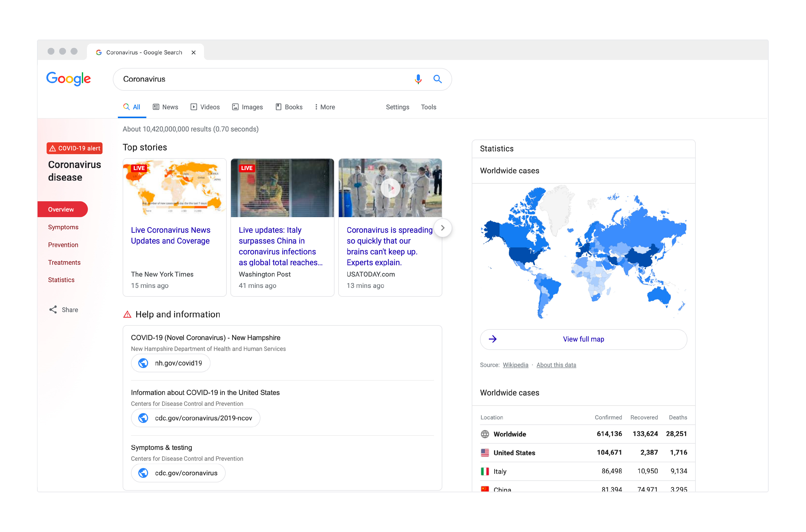Click United States confirmed count 104,671
The height and width of the screenshot is (532, 806).
point(609,453)
